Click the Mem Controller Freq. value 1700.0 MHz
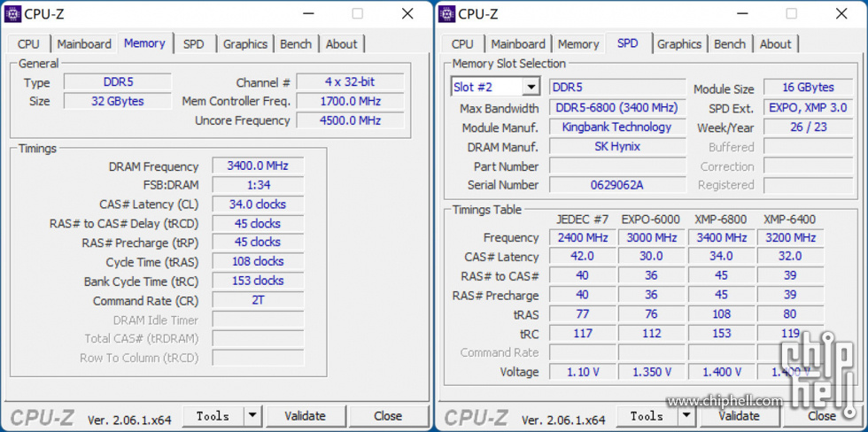The image size is (868, 432). point(350,101)
